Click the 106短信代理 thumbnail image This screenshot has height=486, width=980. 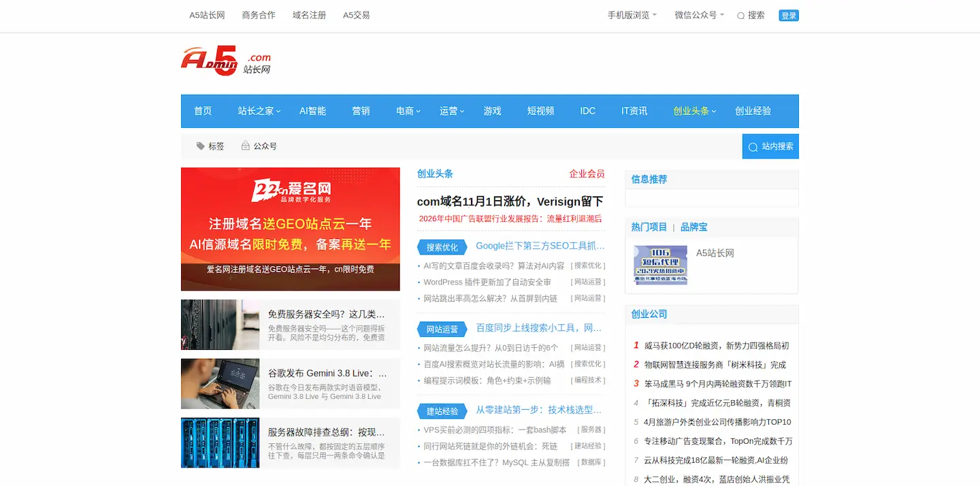661,265
